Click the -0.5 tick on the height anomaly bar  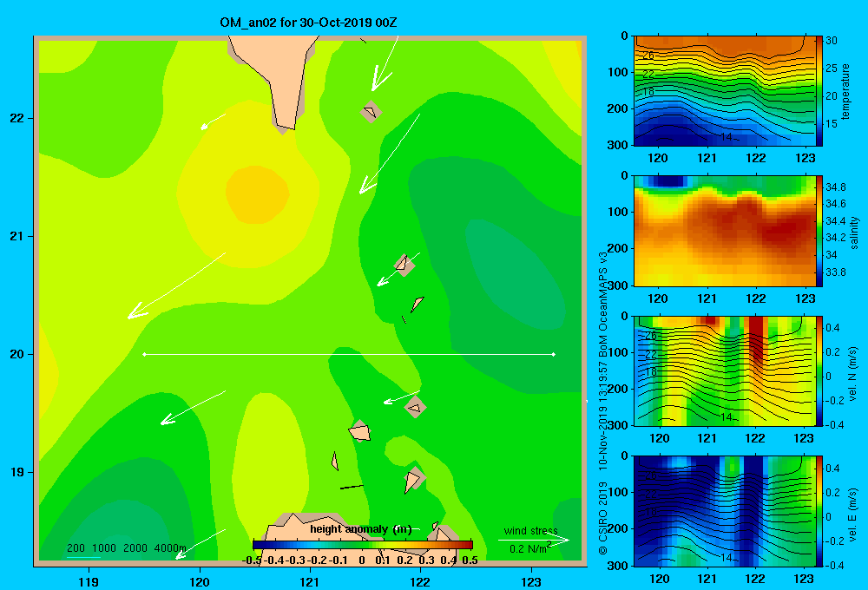coord(252,560)
